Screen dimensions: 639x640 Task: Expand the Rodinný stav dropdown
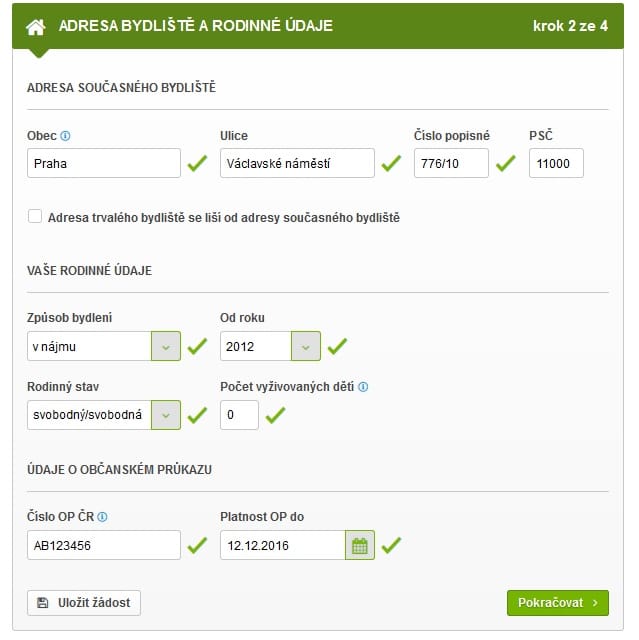coord(166,415)
